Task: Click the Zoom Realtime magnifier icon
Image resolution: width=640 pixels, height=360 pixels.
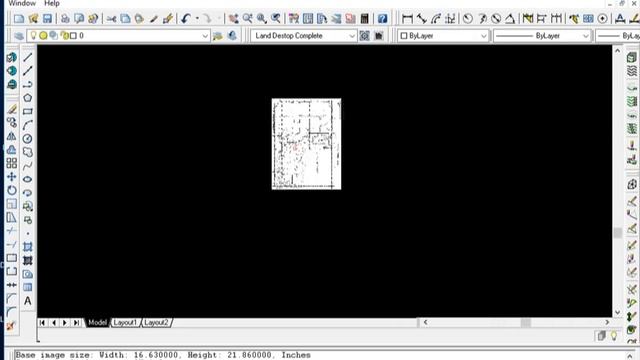Action: [x=247, y=18]
